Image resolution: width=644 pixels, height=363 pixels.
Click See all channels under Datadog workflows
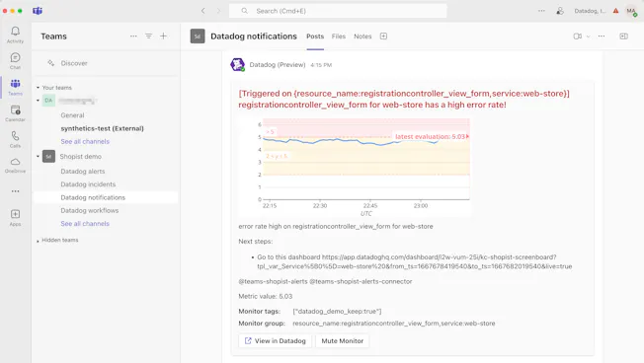click(85, 224)
